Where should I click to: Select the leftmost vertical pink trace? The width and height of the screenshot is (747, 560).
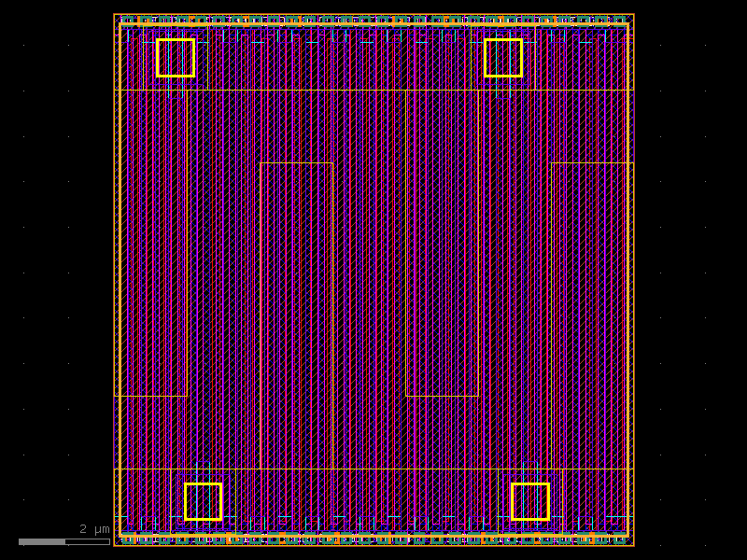click(x=129, y=280)
